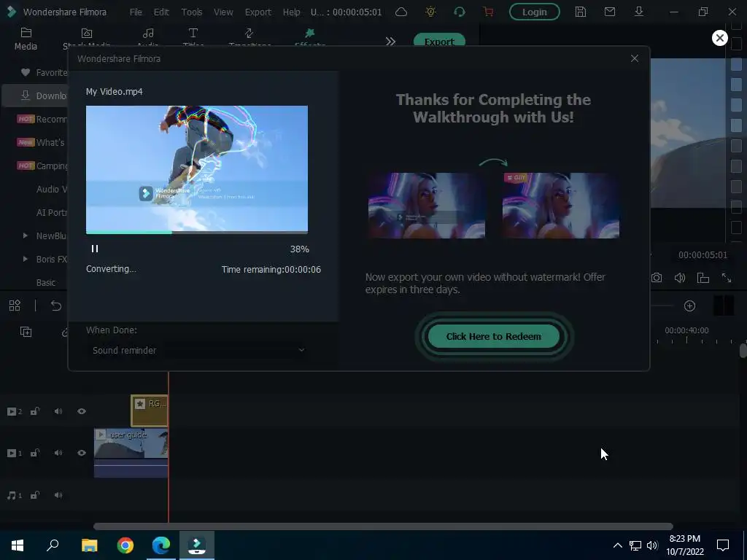Viewport: 747px width, 560px height.
Task: Select the HOT Recommended sidebar item
Action: (x=42, y=119)
